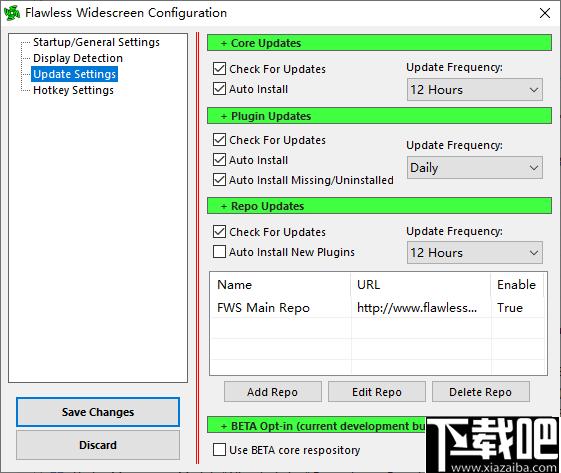
Task: Open Startup/General Settings page
Action: (96, 42)
